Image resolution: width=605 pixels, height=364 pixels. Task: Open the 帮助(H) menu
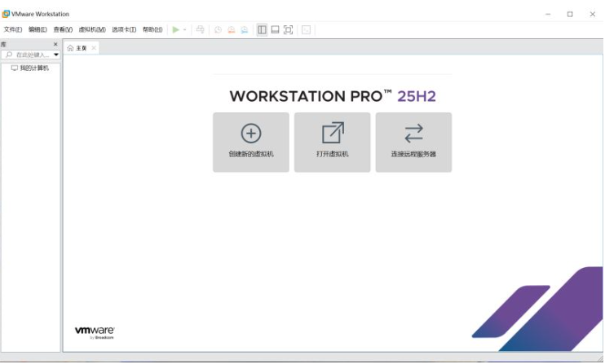152,29
